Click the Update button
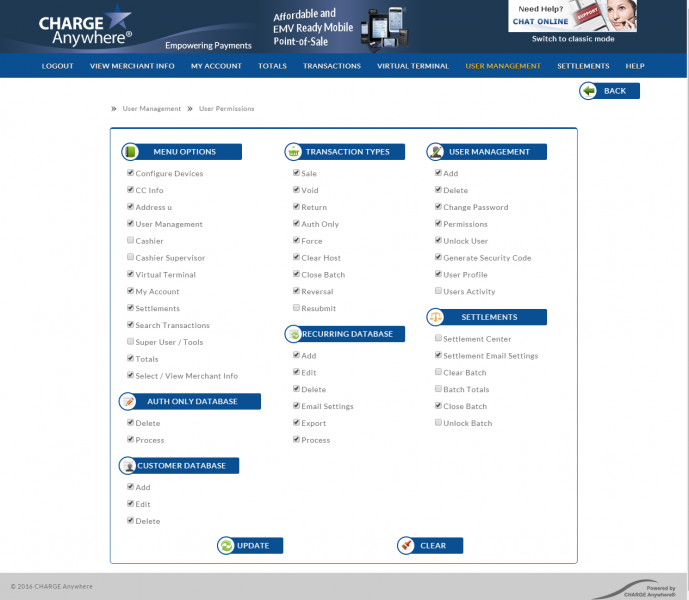Image resolution: width=689 pixels, height=600 pixels. pos(250,545)
